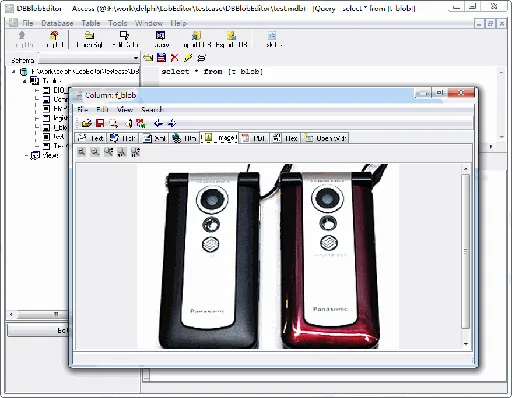Viewport: 512px width, 398px height.
Task: Open the Help menu
Action: (x=178, y=23)
